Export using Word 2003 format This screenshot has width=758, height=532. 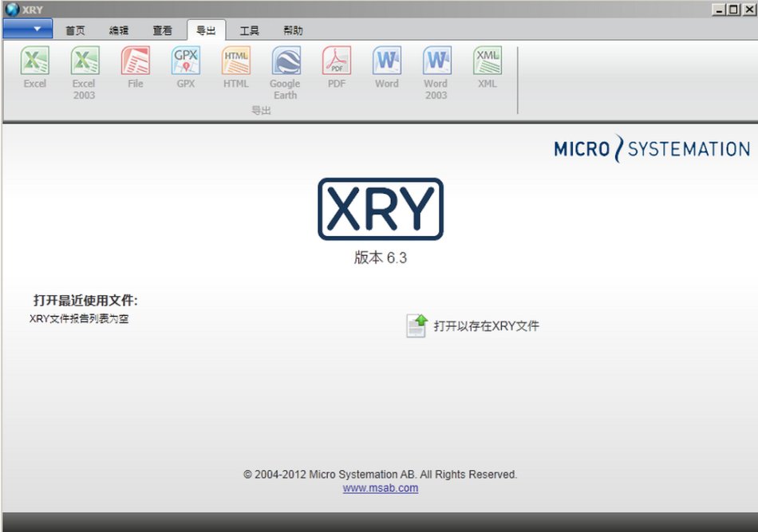pyautogui.click(x=437, y=61)
